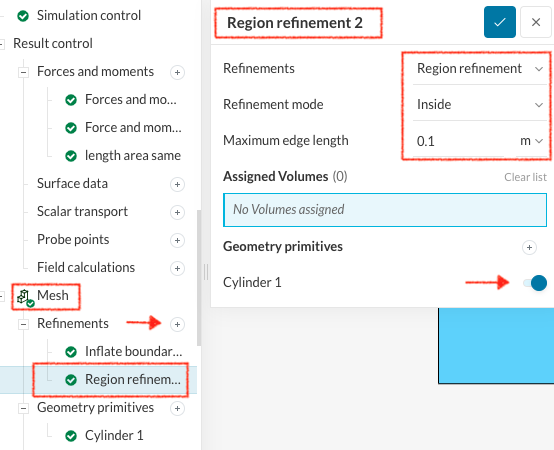The height and width of the screenshot is (450, 554).
Task: Collapse the Forces and moments node
Action: (x=23, y=72)
